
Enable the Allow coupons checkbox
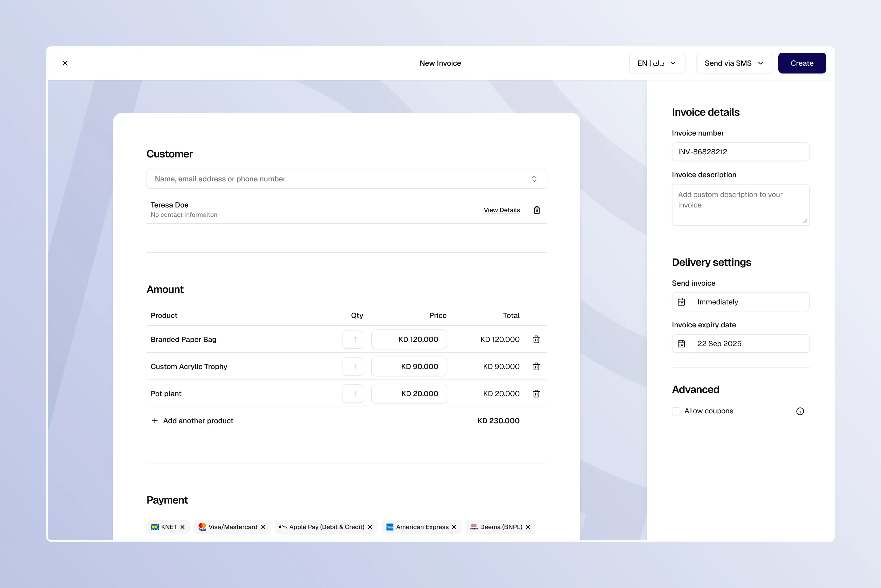coord(676,411)
